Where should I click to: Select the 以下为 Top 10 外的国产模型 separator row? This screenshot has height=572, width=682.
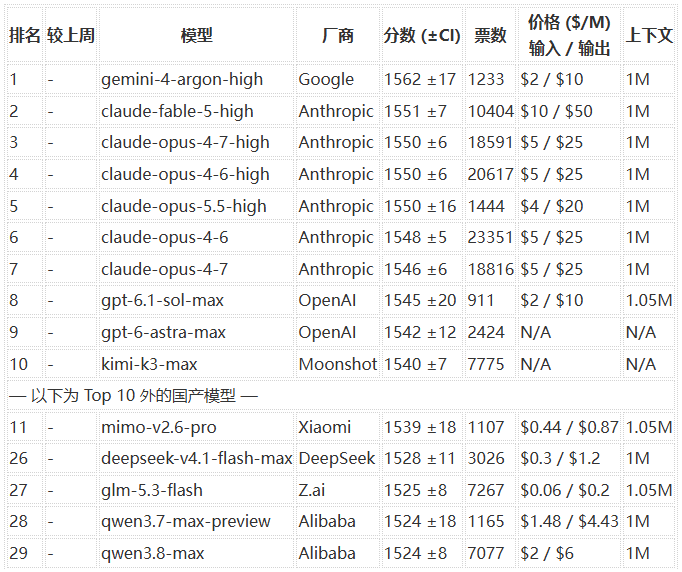pyautogui.click(x=341, y=396)
